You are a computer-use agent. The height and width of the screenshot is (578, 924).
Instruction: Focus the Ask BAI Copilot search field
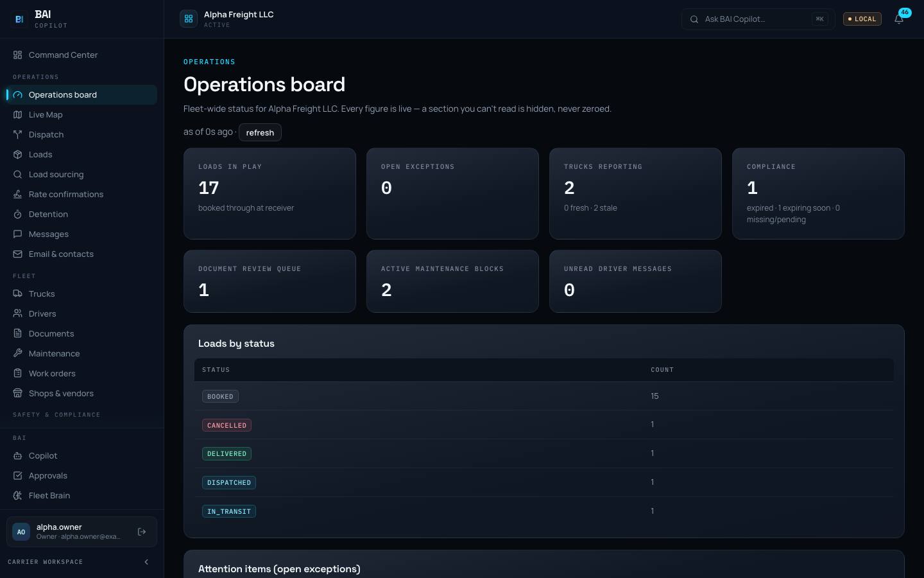click(758, 19)
